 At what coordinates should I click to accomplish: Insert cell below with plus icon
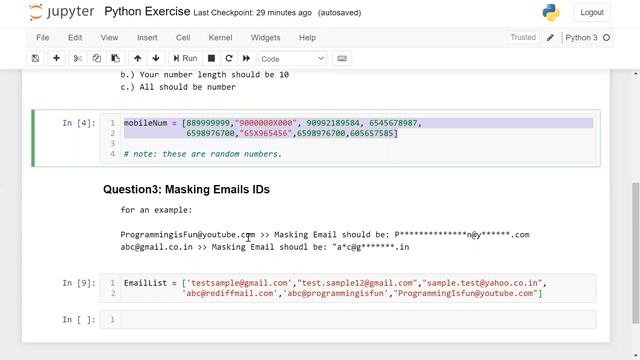[56, 58]
